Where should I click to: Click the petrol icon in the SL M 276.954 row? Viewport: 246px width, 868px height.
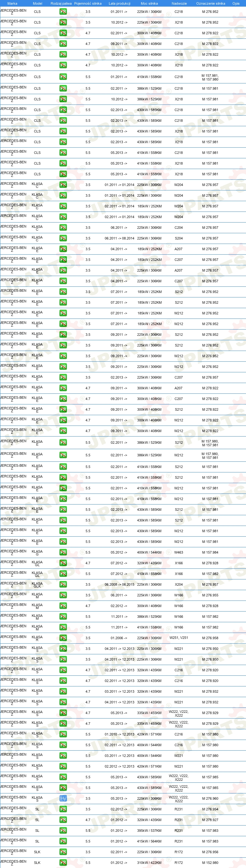click(x=63, y=809)
